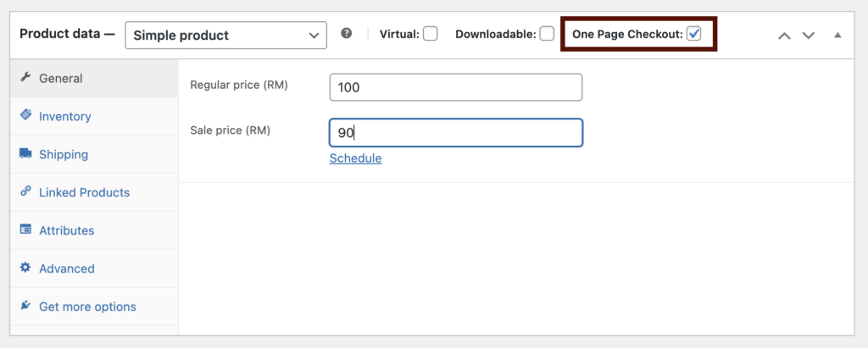868x348 pixels.
Task: Click the Advanced gear icon
Action: (x=25, y=268)
